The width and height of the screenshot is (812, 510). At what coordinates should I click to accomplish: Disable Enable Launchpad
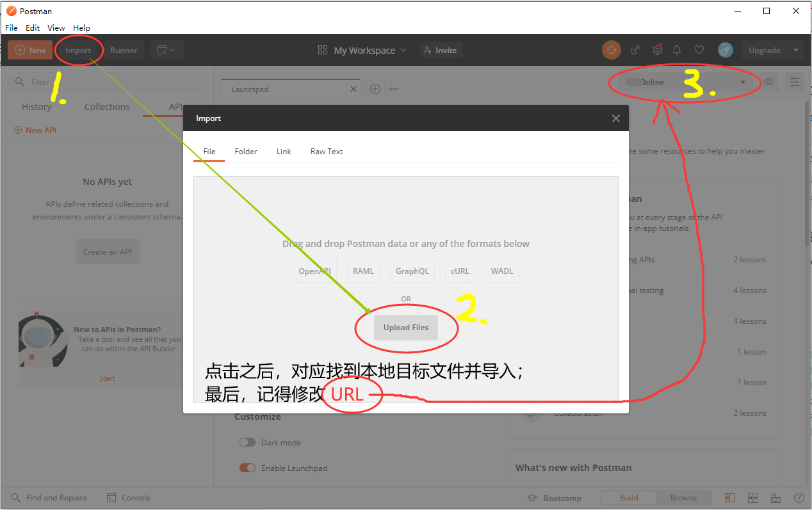247,468
